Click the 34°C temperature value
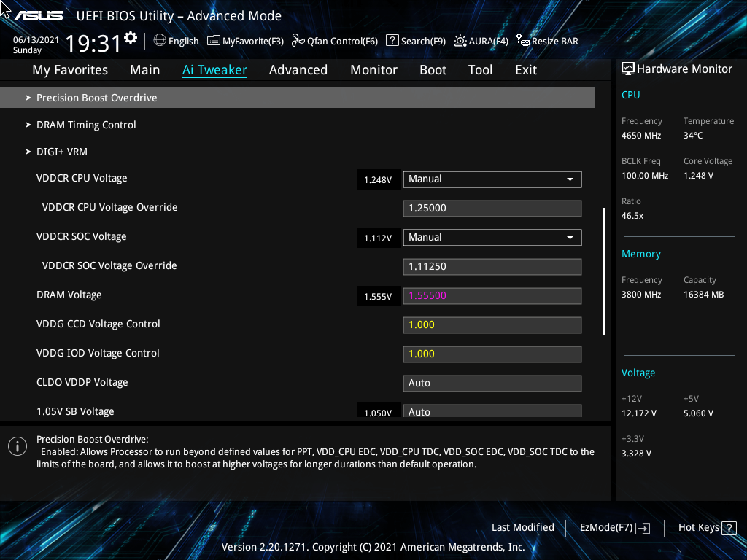 coord(693,136)
